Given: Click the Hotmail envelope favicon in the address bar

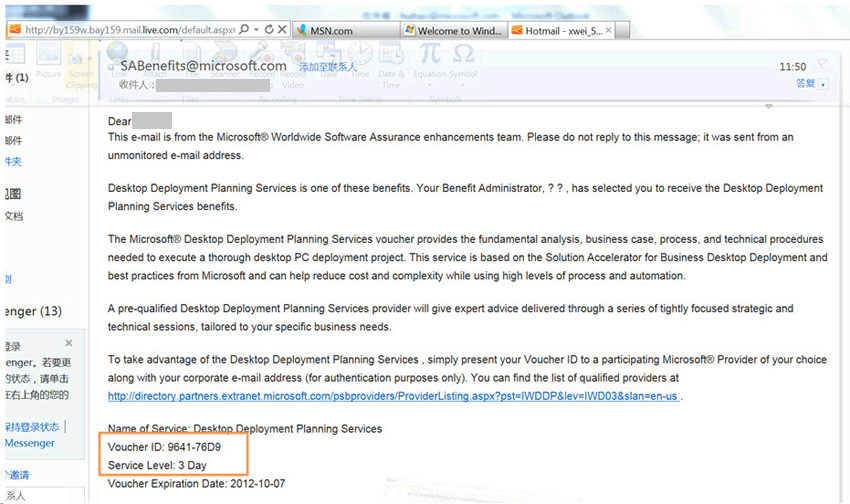Looking at the screenshot, I should click(15, 29).
